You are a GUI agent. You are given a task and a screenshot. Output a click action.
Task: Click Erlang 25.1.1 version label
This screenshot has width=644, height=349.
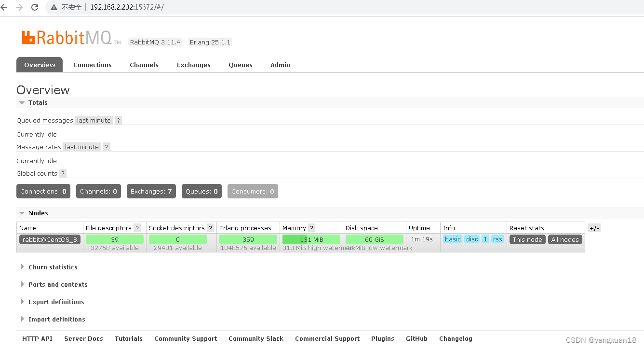[210, 42]
